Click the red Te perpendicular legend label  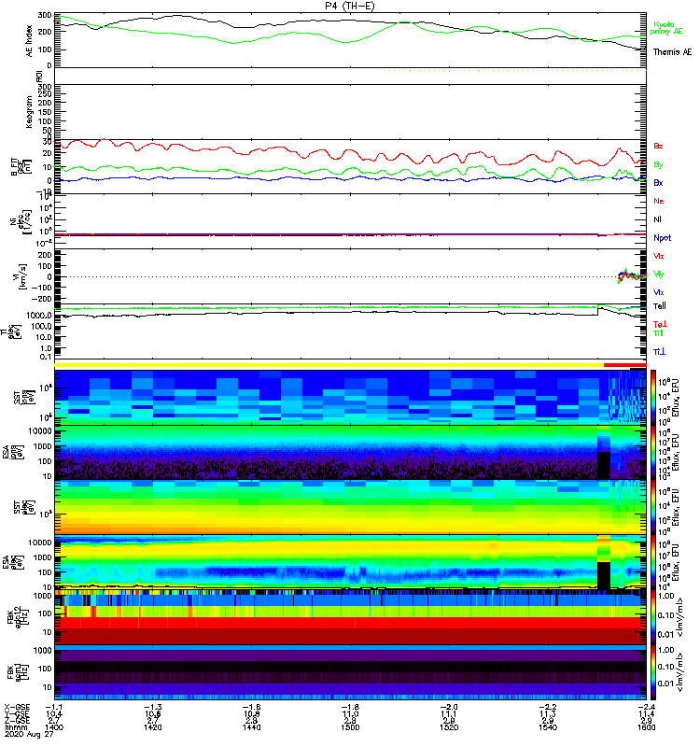660,324
